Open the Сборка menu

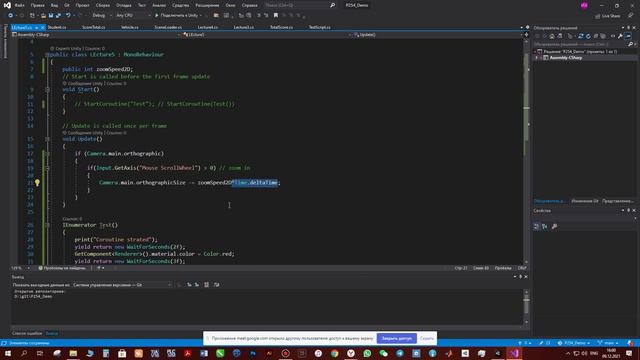click(103, 5)
